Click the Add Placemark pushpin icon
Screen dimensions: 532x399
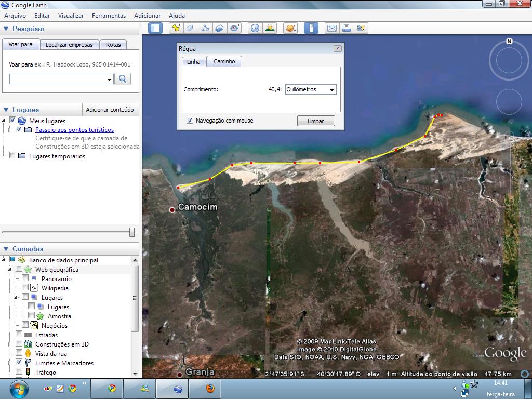pyautogui.click(x=177, y=28)
